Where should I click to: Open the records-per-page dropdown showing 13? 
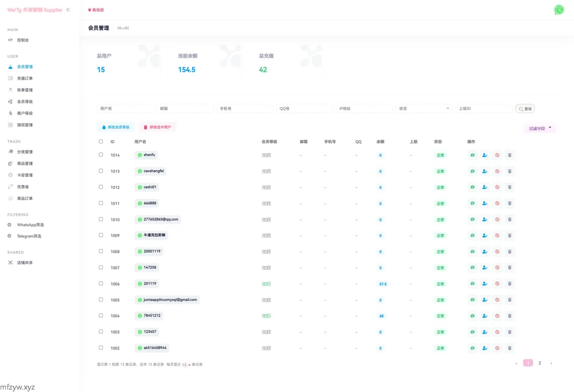coord(186,365)
